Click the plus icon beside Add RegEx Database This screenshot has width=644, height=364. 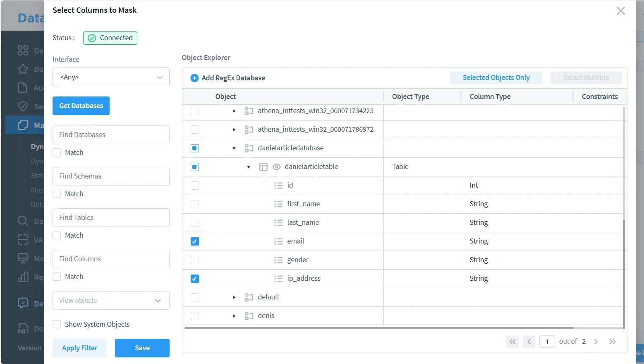194,78
